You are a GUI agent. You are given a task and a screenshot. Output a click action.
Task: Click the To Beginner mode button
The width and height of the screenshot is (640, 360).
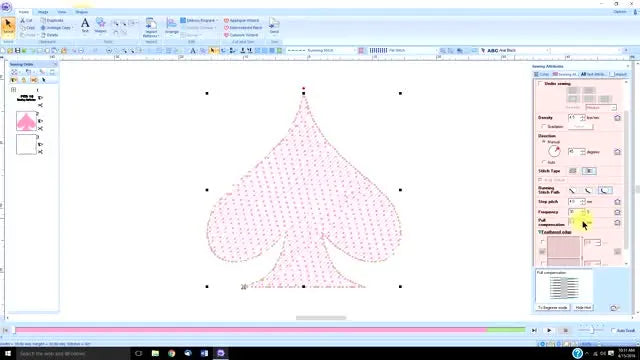click(552, 307)
